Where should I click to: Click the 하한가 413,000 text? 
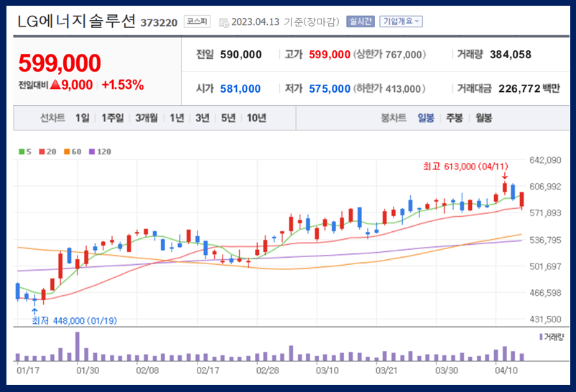389,89
